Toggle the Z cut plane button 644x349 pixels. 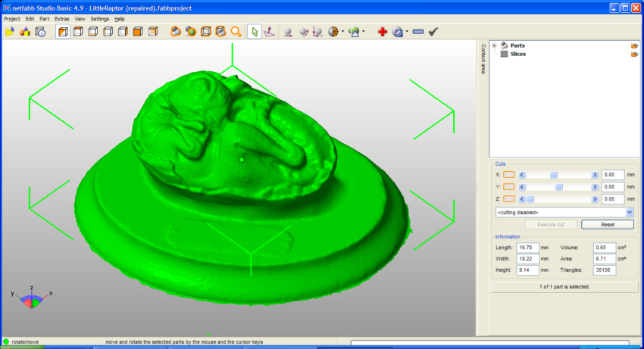tap(508, 199)
